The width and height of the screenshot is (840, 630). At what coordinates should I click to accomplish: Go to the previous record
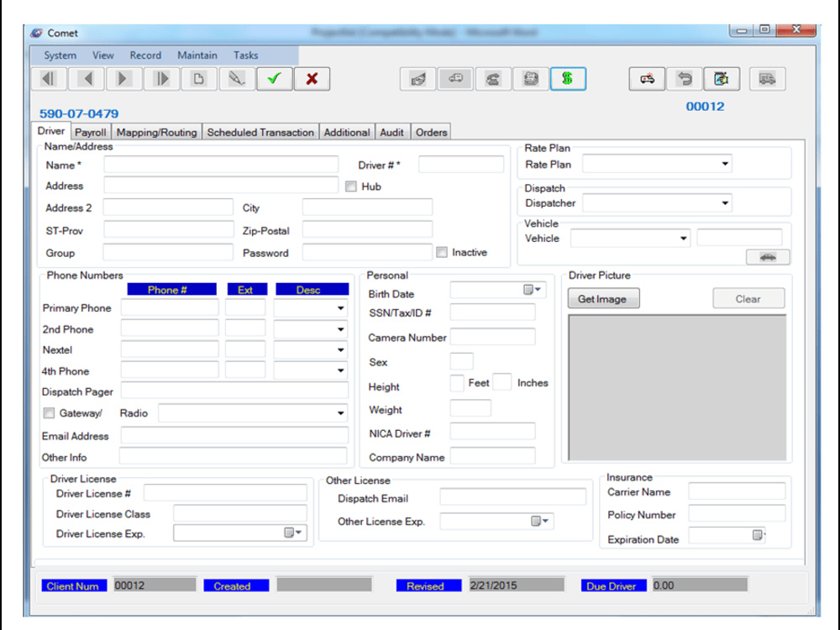pos(88,79)
